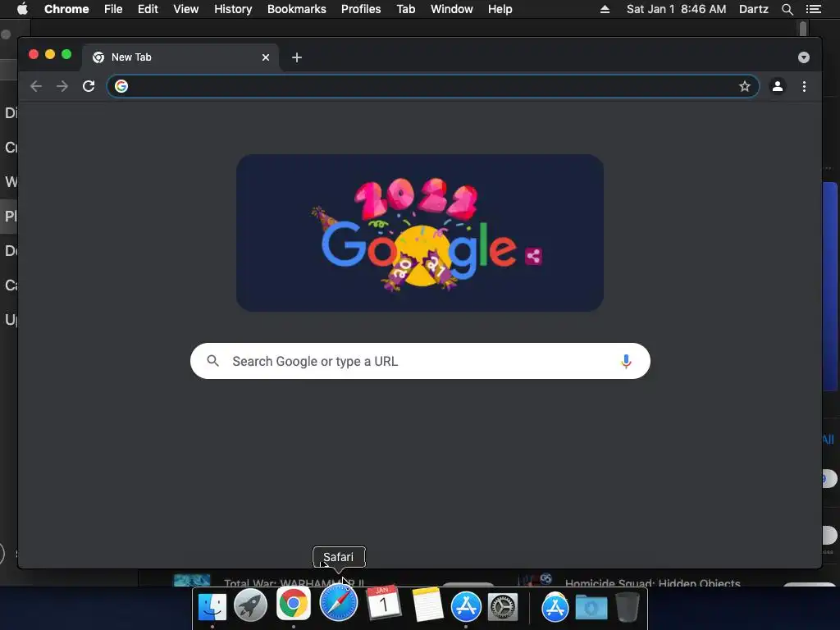Open the Trash in the Dock

tap(628, 607)
